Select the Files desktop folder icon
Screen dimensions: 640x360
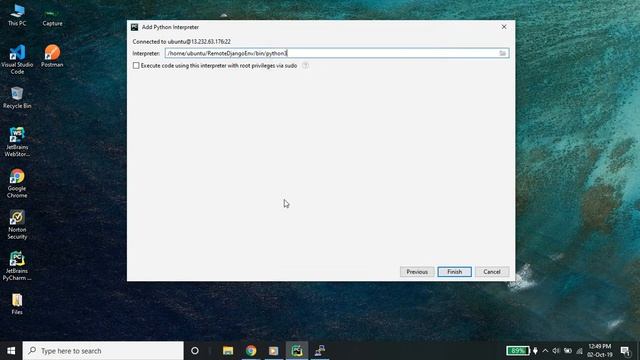[17, 304]
